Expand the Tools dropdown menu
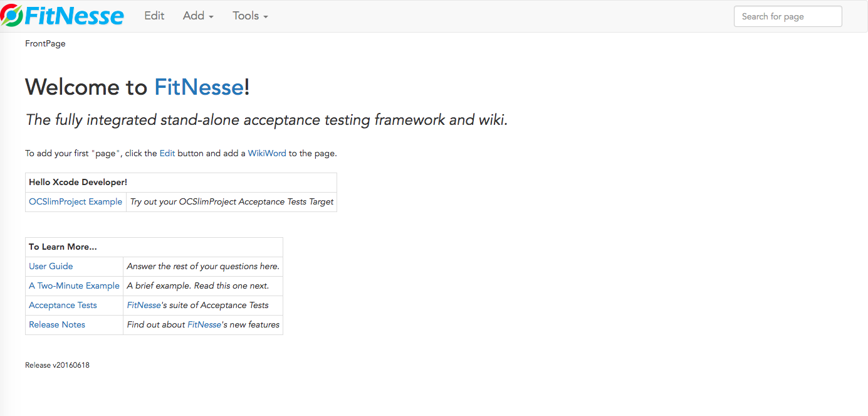 point(250,16)
